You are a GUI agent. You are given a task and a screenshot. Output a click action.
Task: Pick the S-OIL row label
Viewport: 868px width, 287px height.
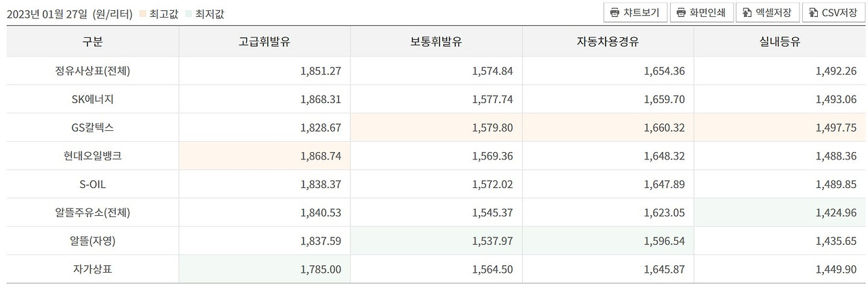point(93,185)
